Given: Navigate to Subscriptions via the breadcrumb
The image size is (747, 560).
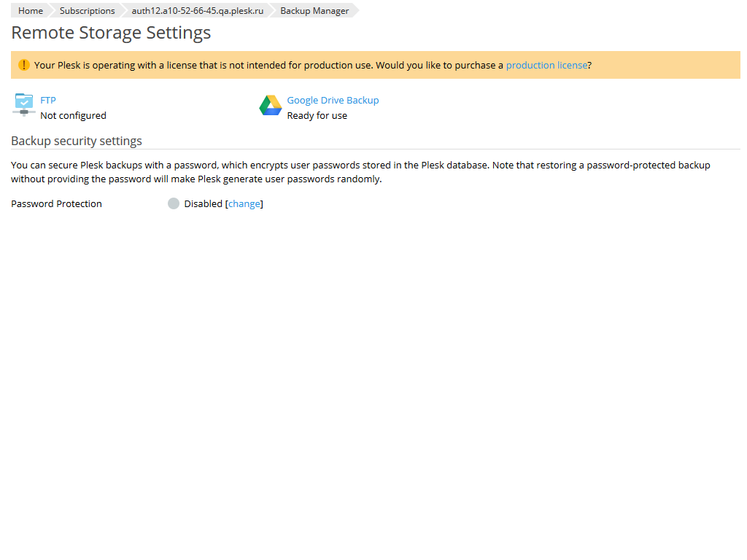Looking at the screenshot, I should 87,10.
